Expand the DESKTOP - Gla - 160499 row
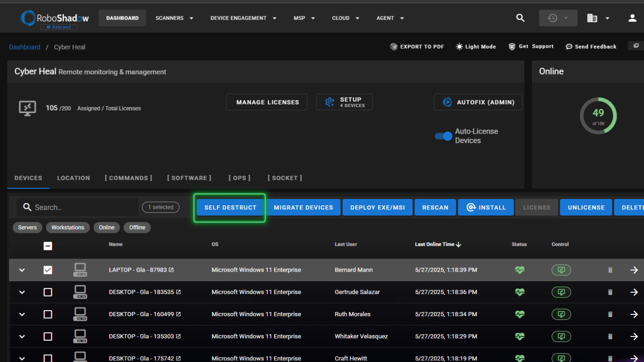 [x=22, y=314]
